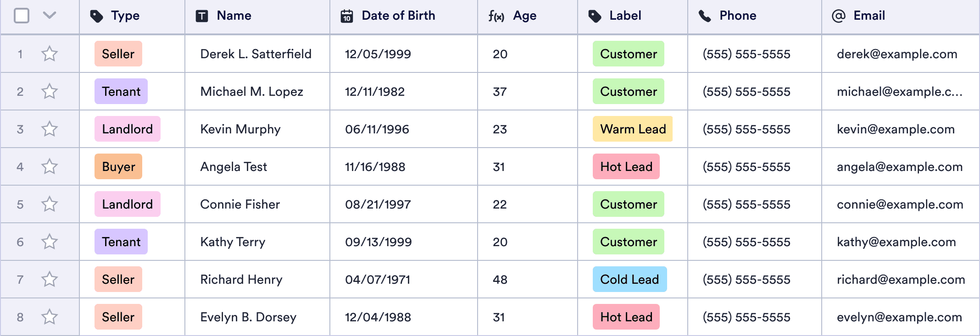The height and width of the screenshot is (336, 980).
Task: Click the formula icon in Age header
Action: click(496, 17)
